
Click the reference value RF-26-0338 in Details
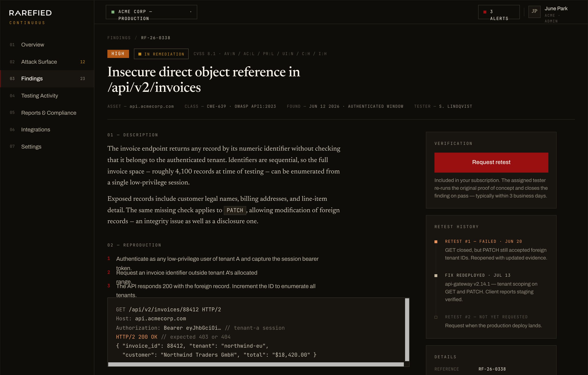[492, 369]
